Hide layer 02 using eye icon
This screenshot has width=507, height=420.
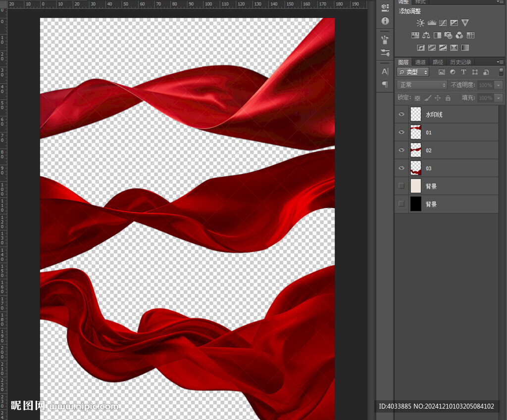point(402,150)
